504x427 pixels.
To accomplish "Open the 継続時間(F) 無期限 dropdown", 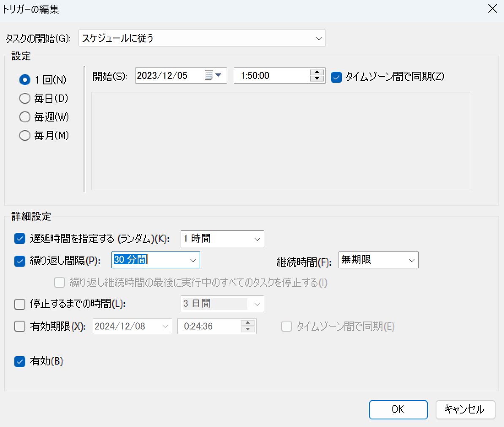I will click(378, 260).
